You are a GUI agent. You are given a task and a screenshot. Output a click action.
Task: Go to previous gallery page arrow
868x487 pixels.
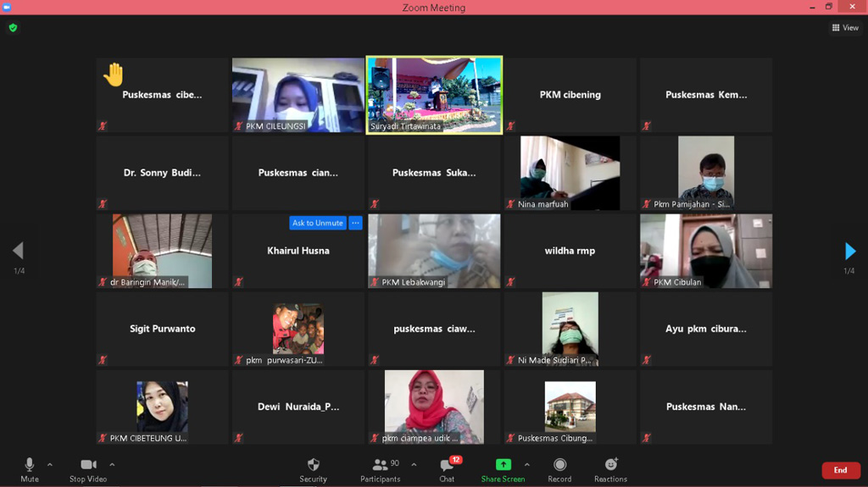click(x=19, y=251)
